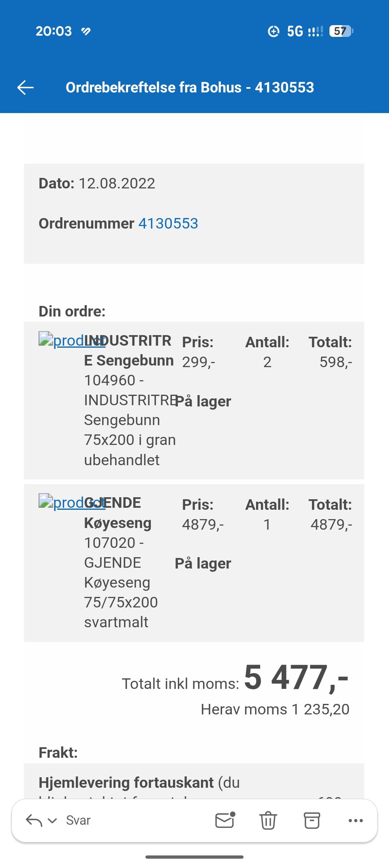This screenshot has height=868, width=389.
Task: Open order number 4130553 link
Action: click(x=168, y=223)
